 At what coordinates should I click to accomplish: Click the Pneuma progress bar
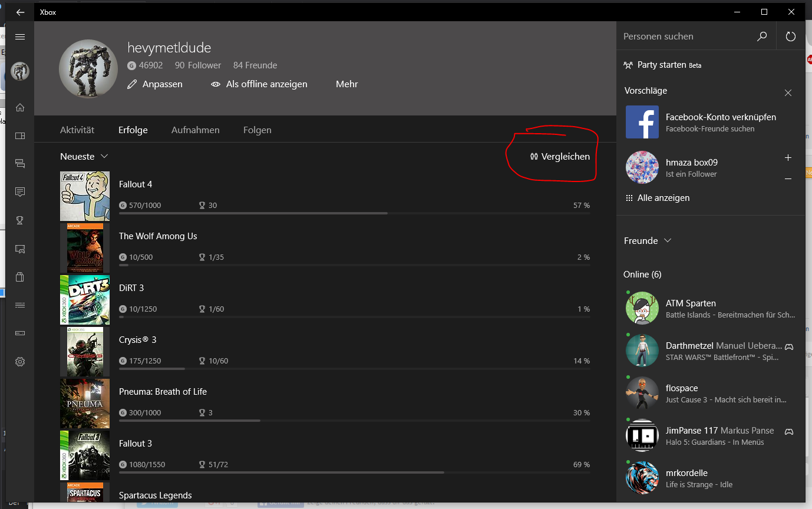click(354, 421)
